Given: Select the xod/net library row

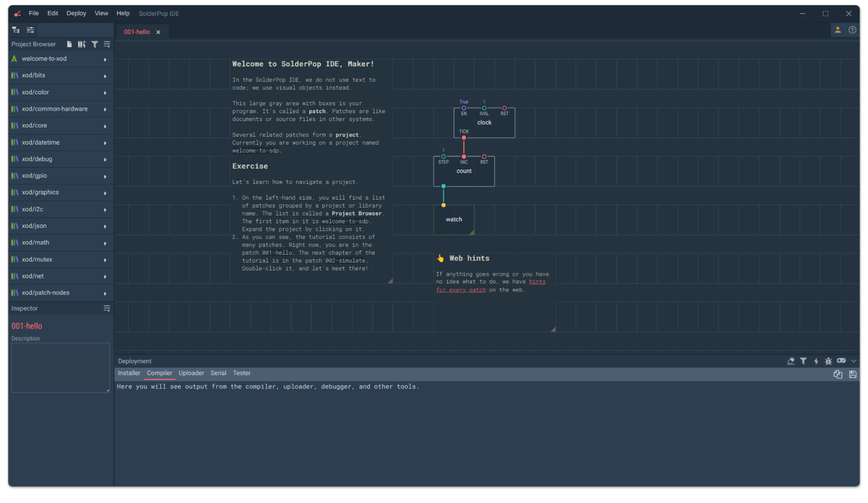Looking at the screenshot, I should 61,277.
